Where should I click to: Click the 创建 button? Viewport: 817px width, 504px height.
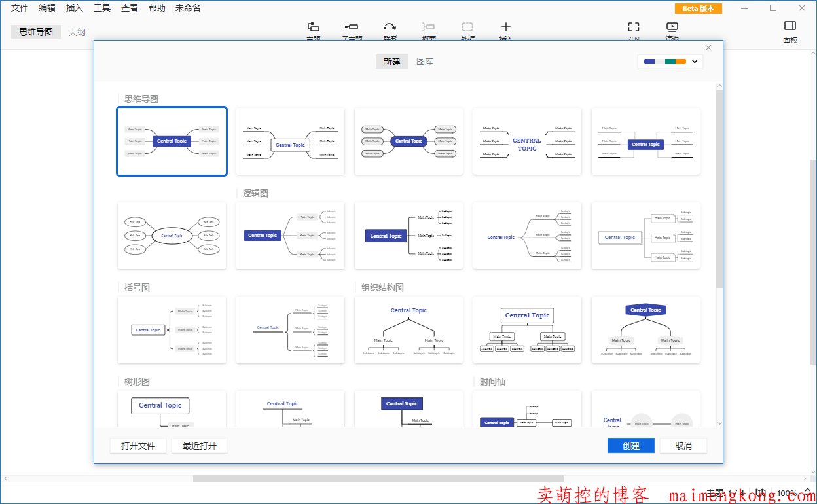pos(630,446)
